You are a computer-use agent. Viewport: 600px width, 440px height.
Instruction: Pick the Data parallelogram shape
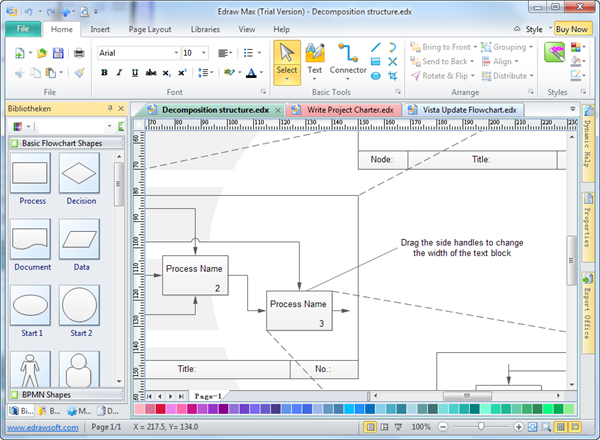pos(80,243)
